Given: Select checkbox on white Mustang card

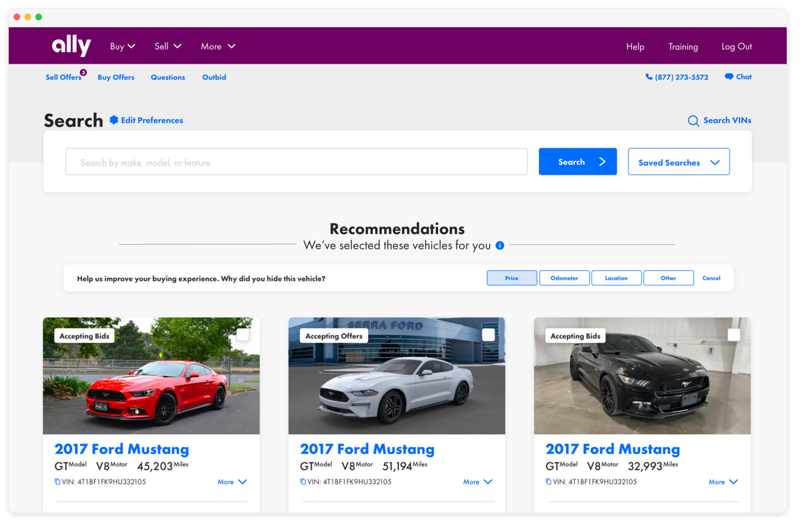Looking at the screenshot, I should click(488, 335).
